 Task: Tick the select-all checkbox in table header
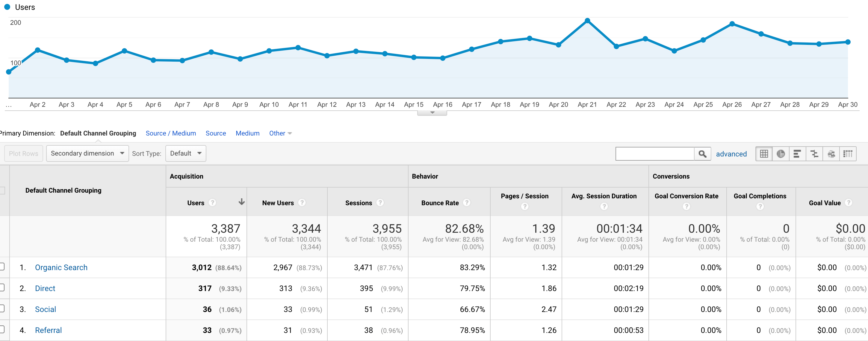pyautogui.click(x=2, y=191)
